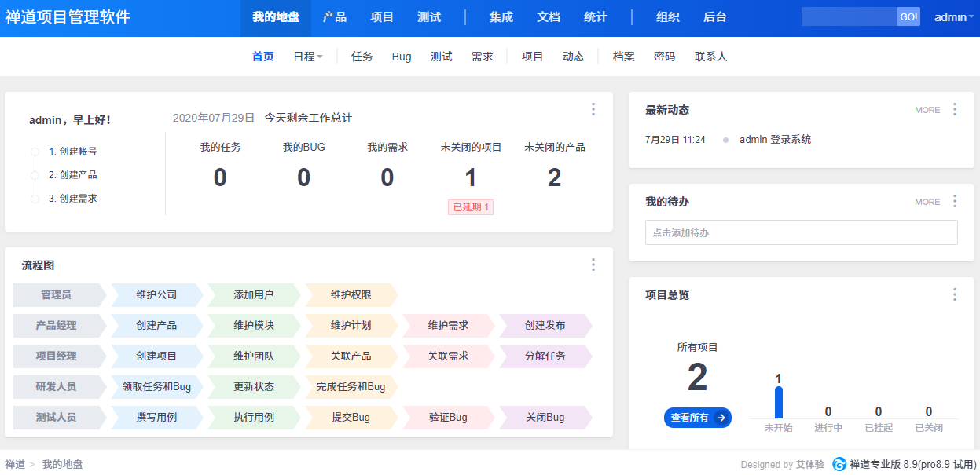
Task: Open the 流程图 panel's three-dot menu
Action: point(593,265)
